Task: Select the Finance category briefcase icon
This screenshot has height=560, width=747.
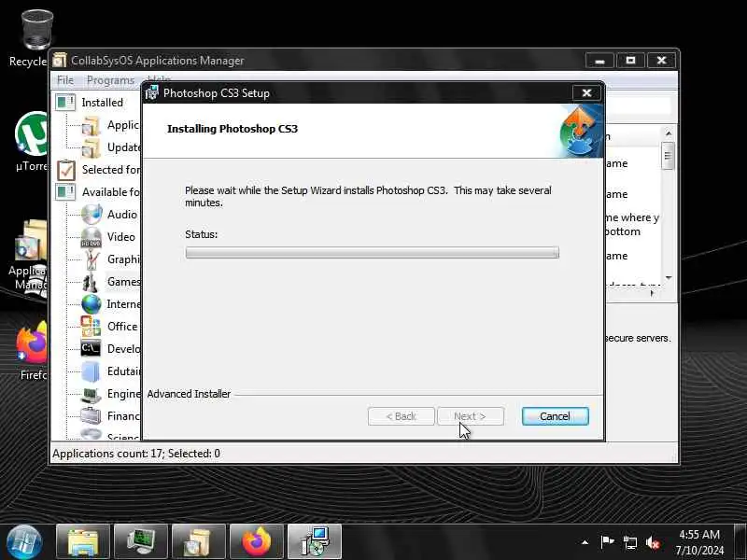Action: tap(91, 415)
